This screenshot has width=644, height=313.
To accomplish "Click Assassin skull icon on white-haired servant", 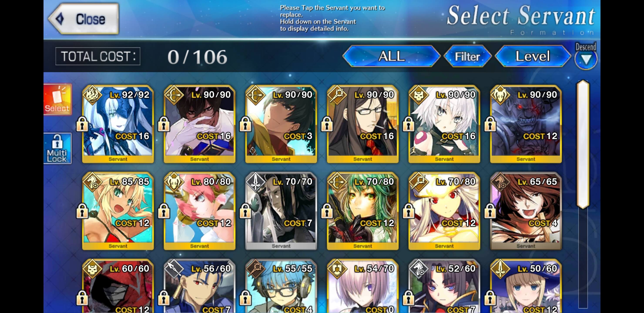I will pyautogui.click(x=419, y=95).
